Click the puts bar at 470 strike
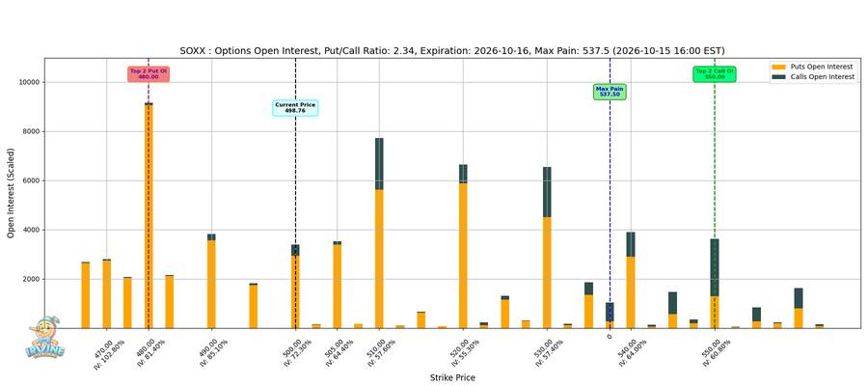 [106, 294]
